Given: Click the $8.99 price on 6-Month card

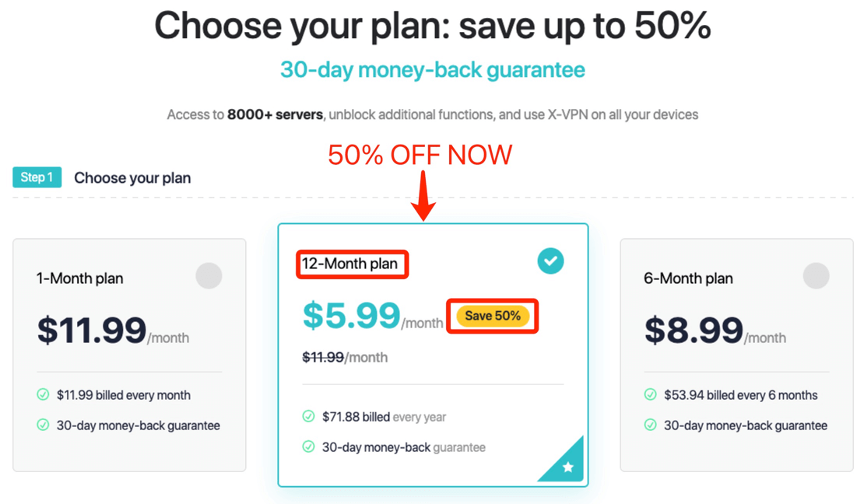Looking at the screenshot, I should tap(694, 331).
